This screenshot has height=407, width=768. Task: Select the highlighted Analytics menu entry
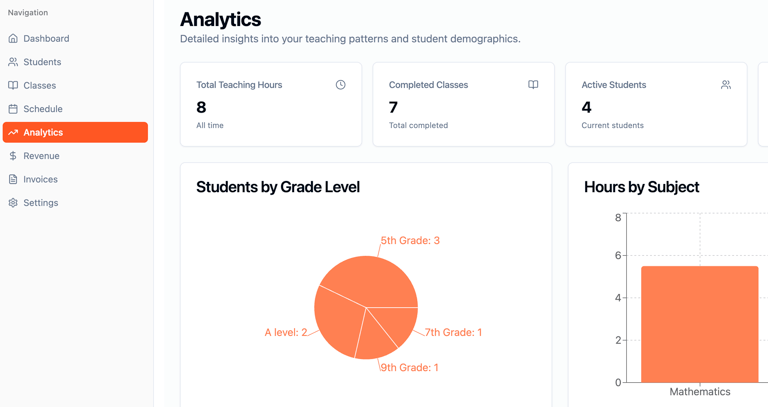(75, 132)
